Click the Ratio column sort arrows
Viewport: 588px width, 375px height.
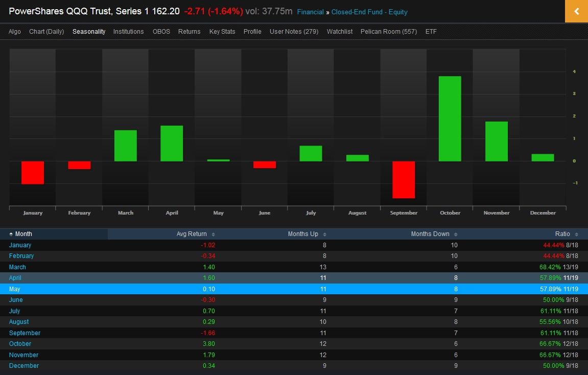576,235
